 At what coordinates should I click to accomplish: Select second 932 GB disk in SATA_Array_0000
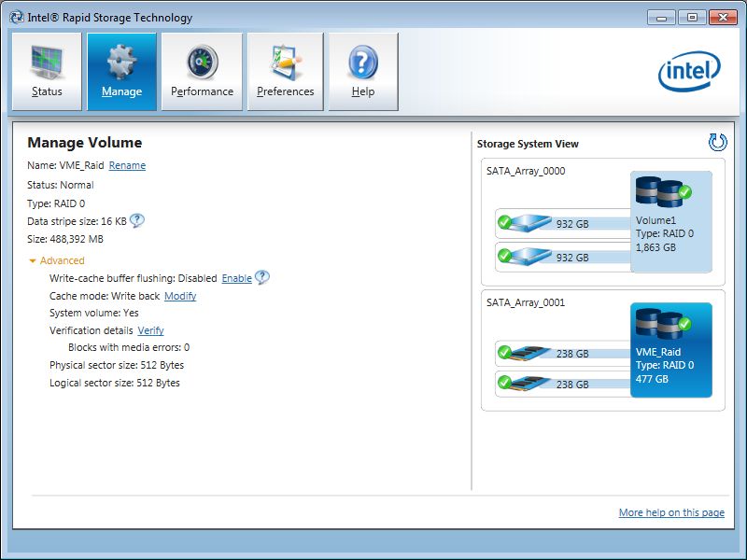pos(563,258)
